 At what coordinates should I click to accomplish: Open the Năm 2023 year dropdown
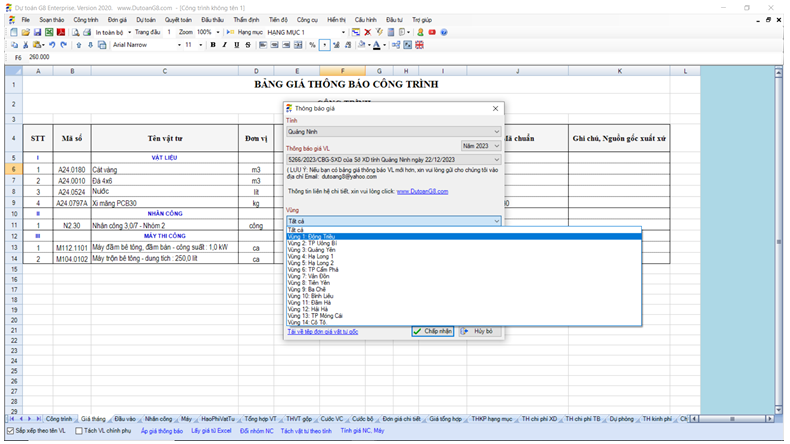(x=481, y=146)
